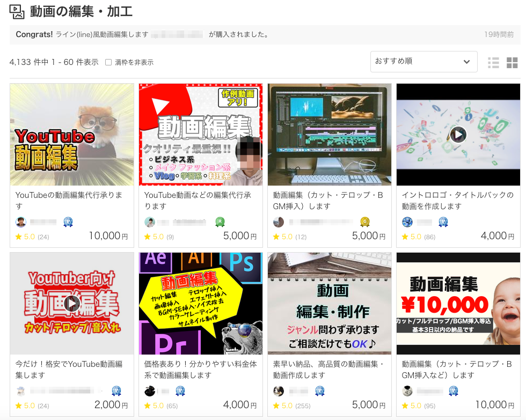Open listing title "YouTubeの動画編集代行承ります"

coord(69,201)
